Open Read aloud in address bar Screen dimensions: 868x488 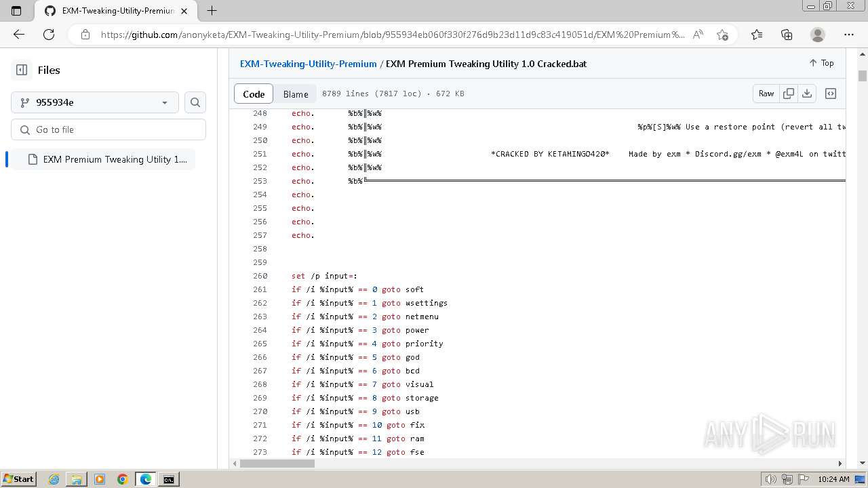pos(698,35)
